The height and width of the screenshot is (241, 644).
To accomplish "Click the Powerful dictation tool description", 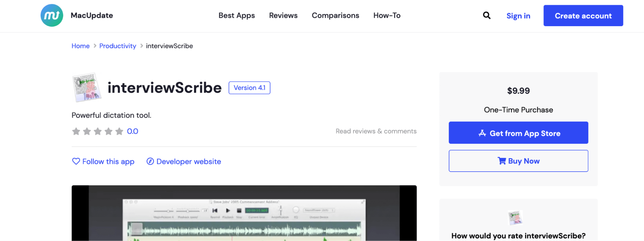I will (x=111, y=115).
